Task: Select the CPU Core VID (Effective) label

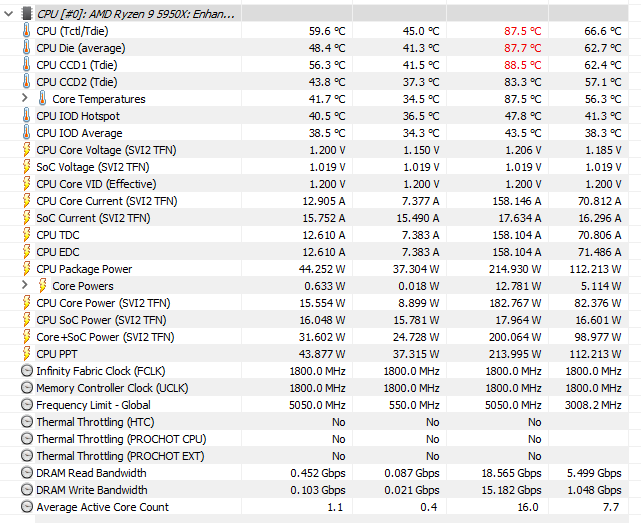Action: coord(96,184)
